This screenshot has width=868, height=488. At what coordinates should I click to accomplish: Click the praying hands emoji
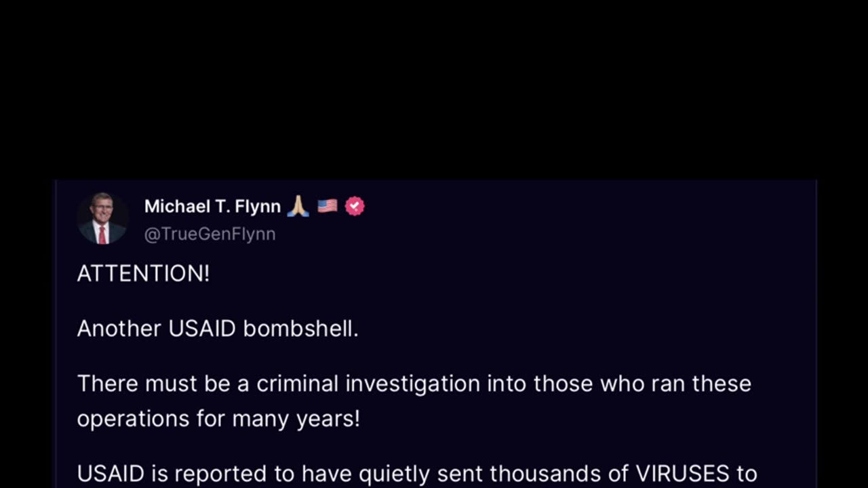298,206
